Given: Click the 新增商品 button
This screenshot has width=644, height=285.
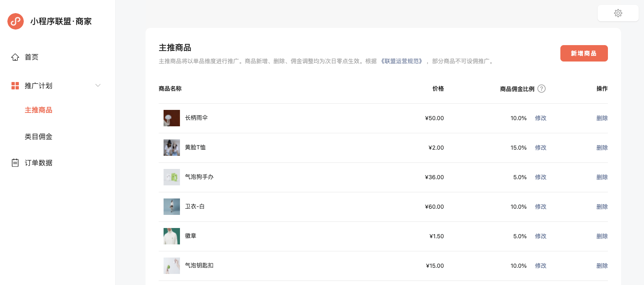Looking at the screenshot, I should tap(584, 53).
